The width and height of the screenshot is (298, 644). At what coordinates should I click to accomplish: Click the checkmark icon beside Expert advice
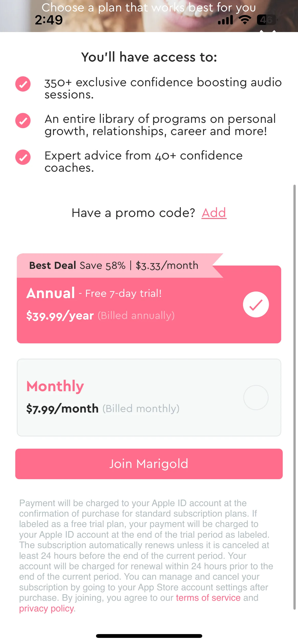[x=23, y=157]
